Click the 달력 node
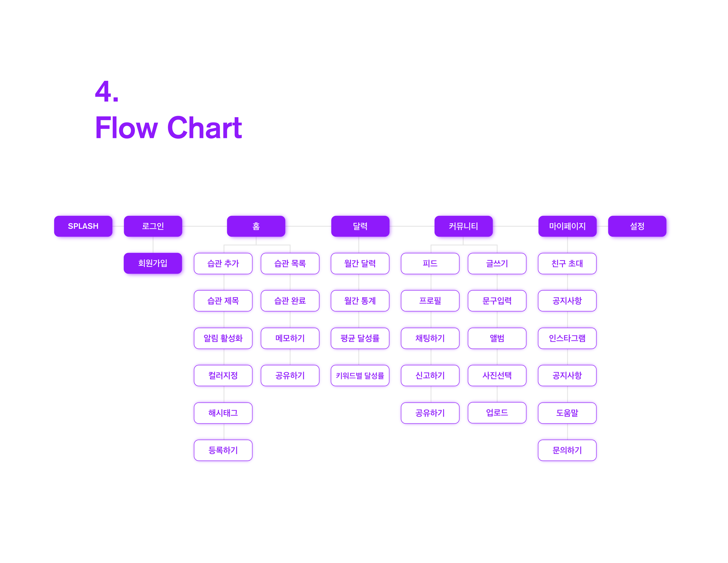This screenshot has height=563, width=728. click(x=360, y=226)
